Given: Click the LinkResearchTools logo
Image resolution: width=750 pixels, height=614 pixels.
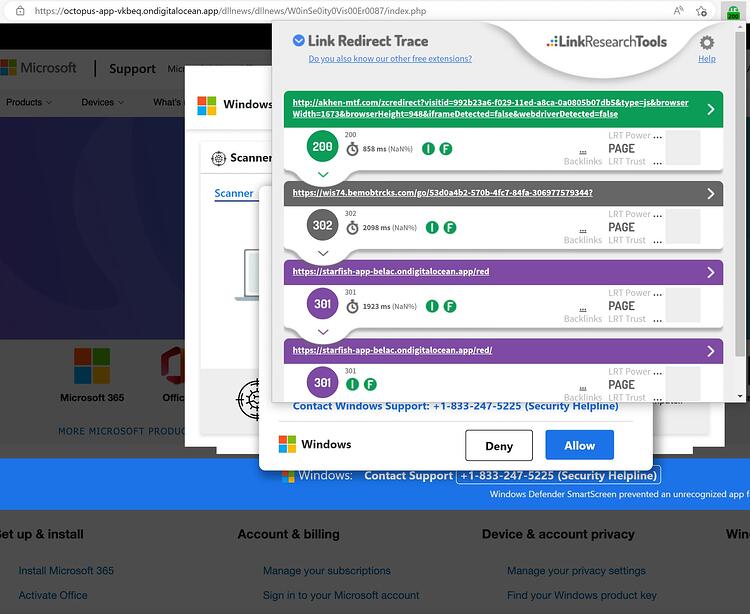Looking at the screenshot, I should pyautogui.click(x=607, y=42).
